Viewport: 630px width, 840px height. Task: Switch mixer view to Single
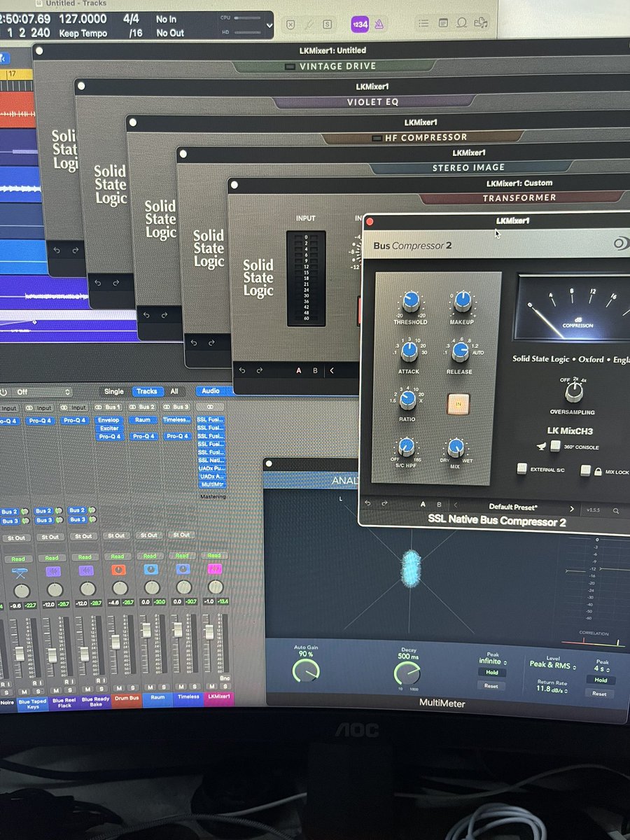(113, 391)
